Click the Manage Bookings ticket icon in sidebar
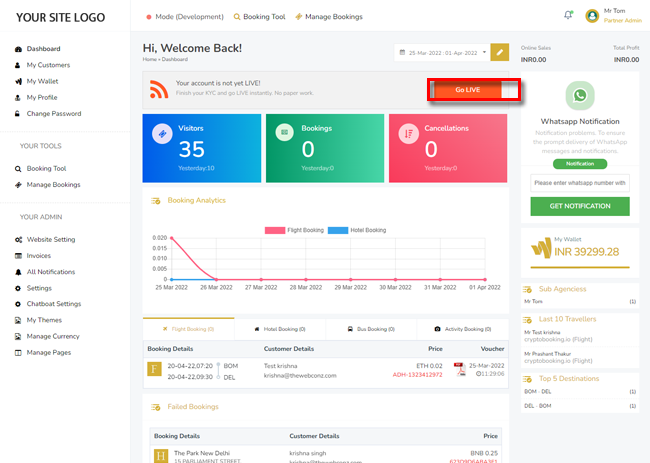 pyautogui.click(x=18, y=185)
